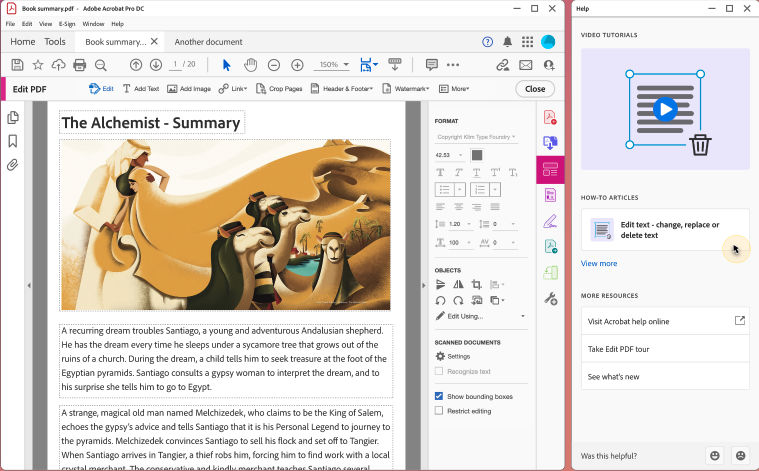
Task: Enable the Restrict editing checkbox
Action: pos(439,411)
